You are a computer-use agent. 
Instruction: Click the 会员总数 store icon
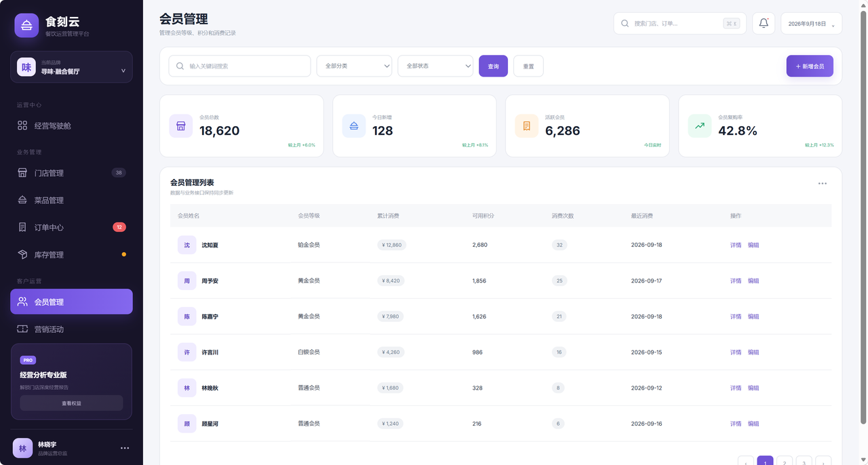pyautogui.click(x=181, y=126)
